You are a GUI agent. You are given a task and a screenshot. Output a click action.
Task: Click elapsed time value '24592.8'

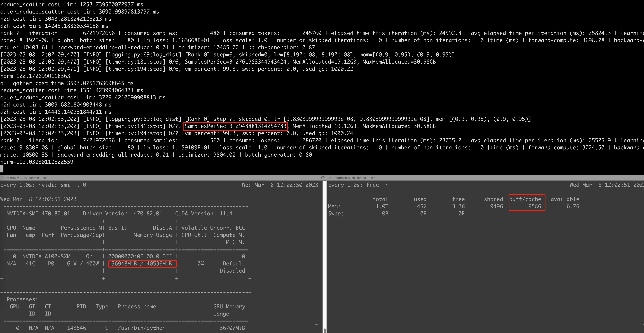click(450, 33)
